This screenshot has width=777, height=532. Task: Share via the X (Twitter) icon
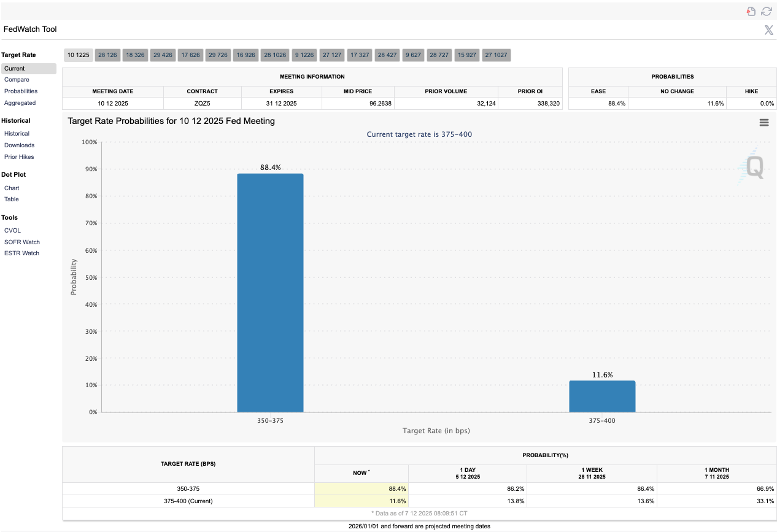pos(768,30)
